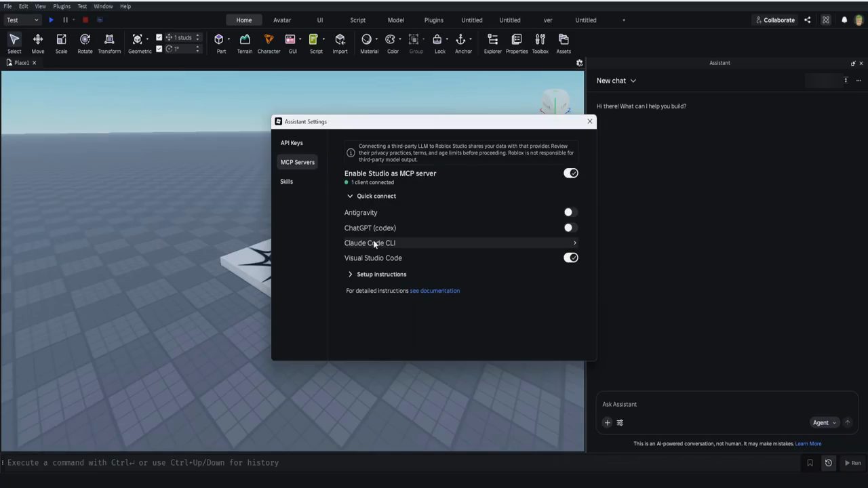The height and width of the screenshot is (488, 868).
Task: Activate the Rotate tool
Action: click(x=85, y=43)
